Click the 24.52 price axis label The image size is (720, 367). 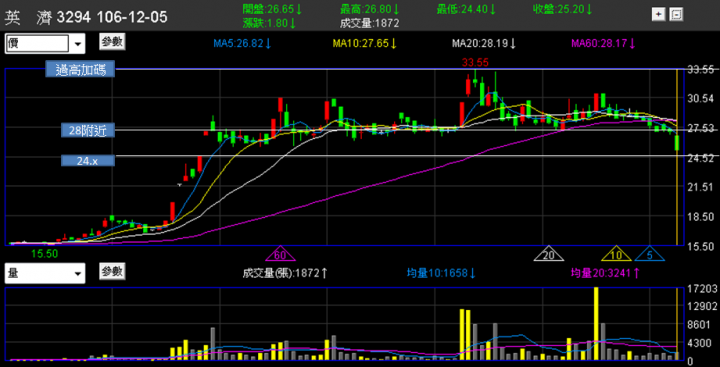point(700,158)
